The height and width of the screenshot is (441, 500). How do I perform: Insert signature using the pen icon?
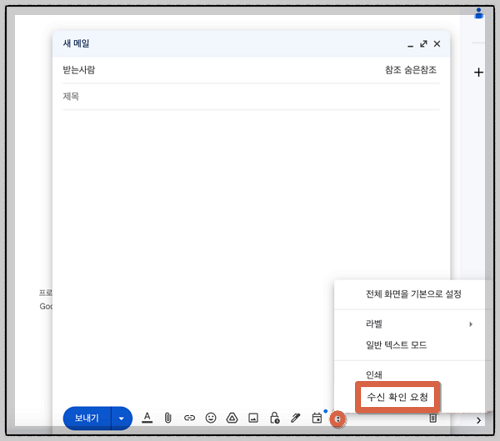tap(296, 418)
